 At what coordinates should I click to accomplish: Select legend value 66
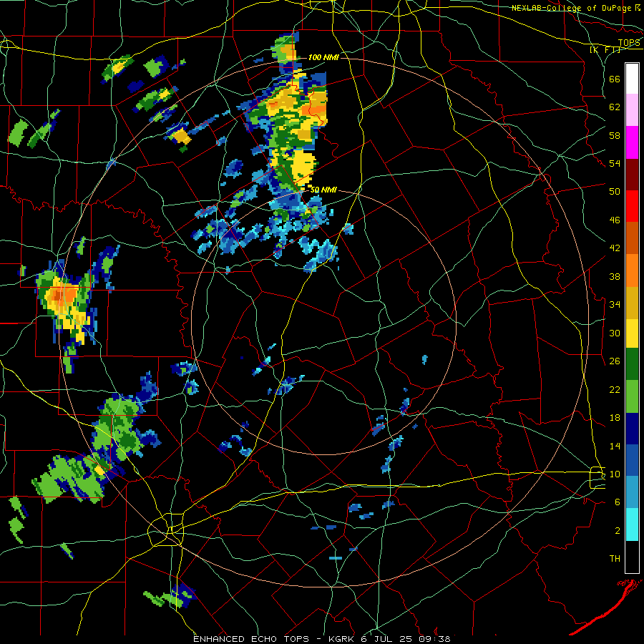coord(615,79)
